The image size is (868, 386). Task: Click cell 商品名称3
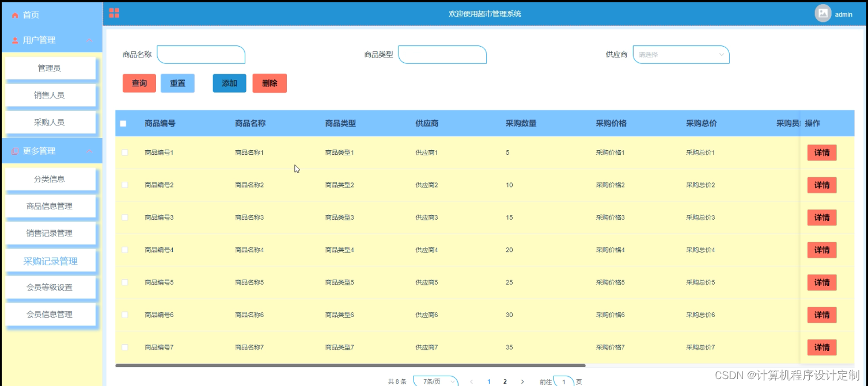click(249, 217)
